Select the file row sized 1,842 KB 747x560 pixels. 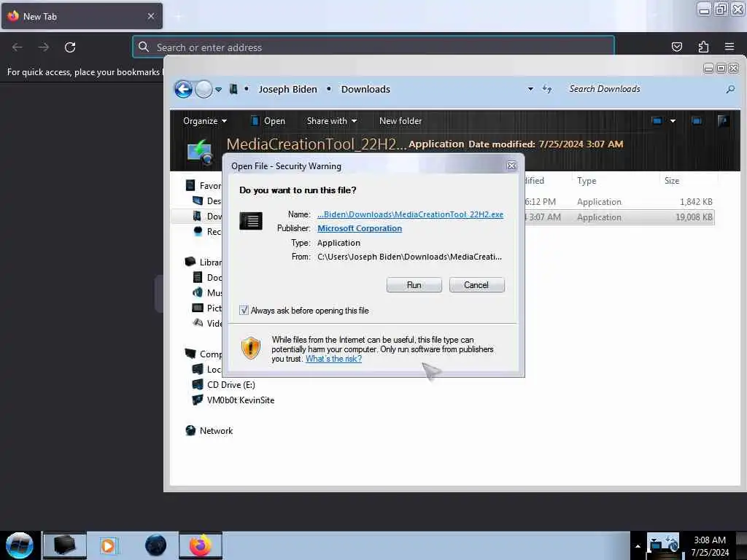pos(619,202)
